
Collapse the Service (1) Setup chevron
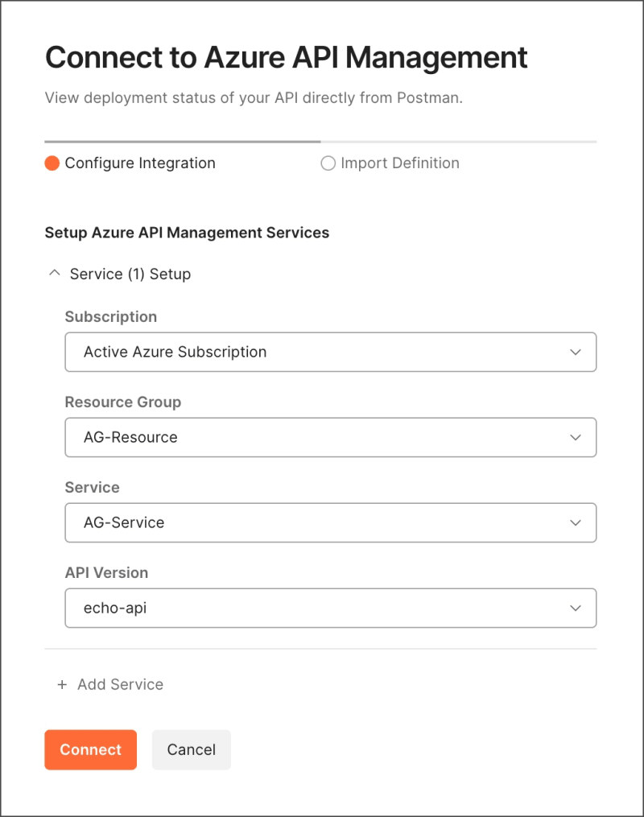point(55,274)
